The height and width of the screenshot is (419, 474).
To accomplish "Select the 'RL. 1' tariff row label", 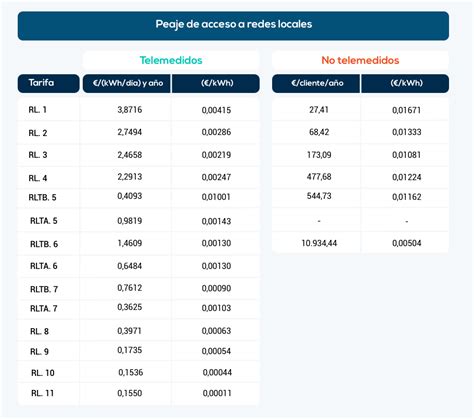I will click(38, 110).
